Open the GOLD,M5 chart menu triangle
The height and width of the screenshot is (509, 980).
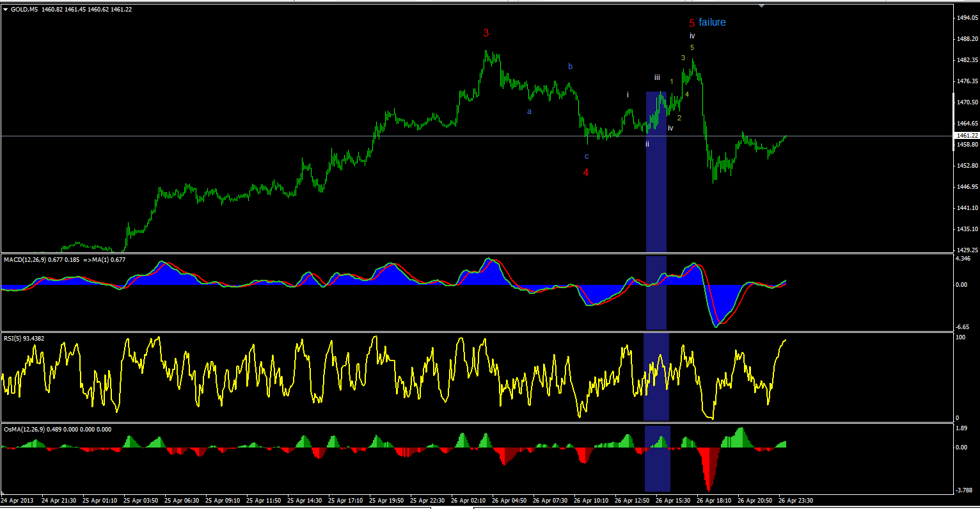click(x=6, y=10)
